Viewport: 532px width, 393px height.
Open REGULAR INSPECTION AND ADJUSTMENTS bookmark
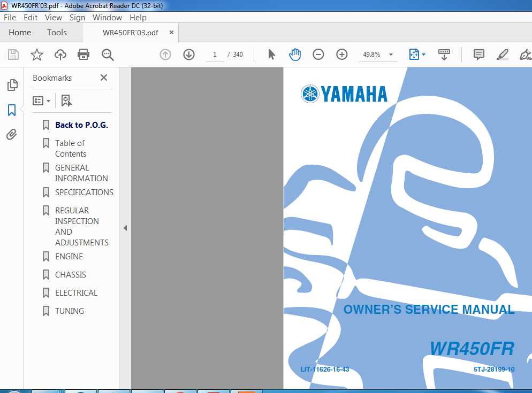tap(82, 227)
